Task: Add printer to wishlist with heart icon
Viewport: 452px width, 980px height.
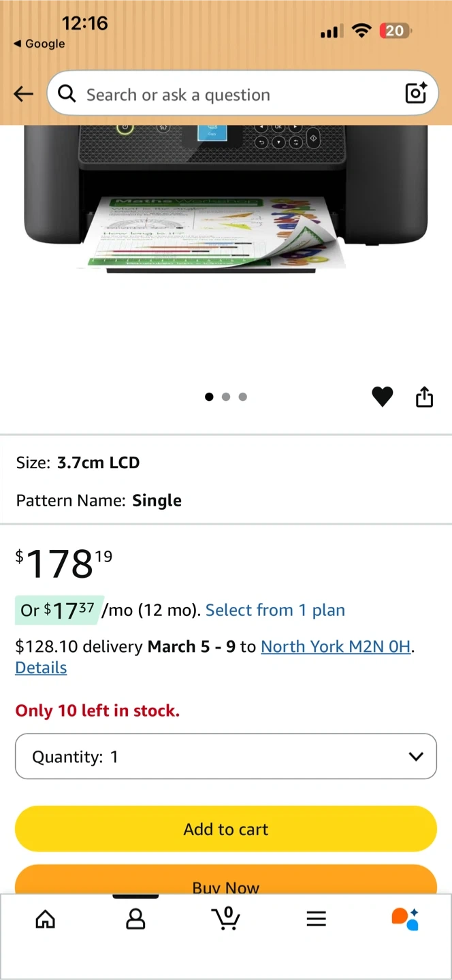Action: point(383,396)
